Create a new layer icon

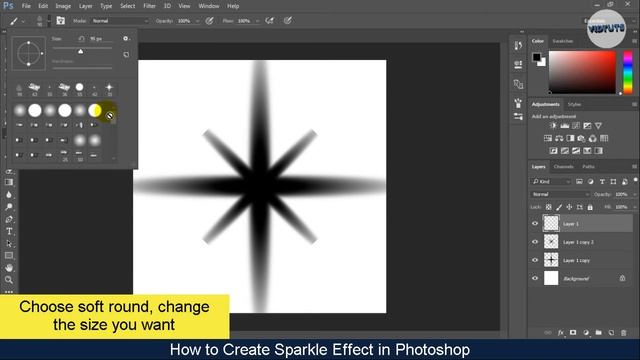611,333
